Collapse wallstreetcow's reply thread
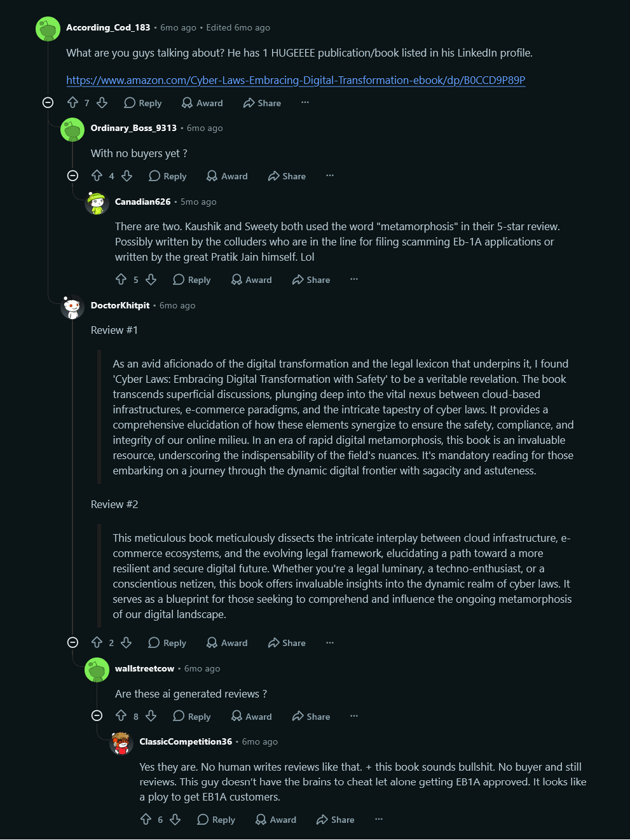630x840 pixels. click(x=97, y=716)
